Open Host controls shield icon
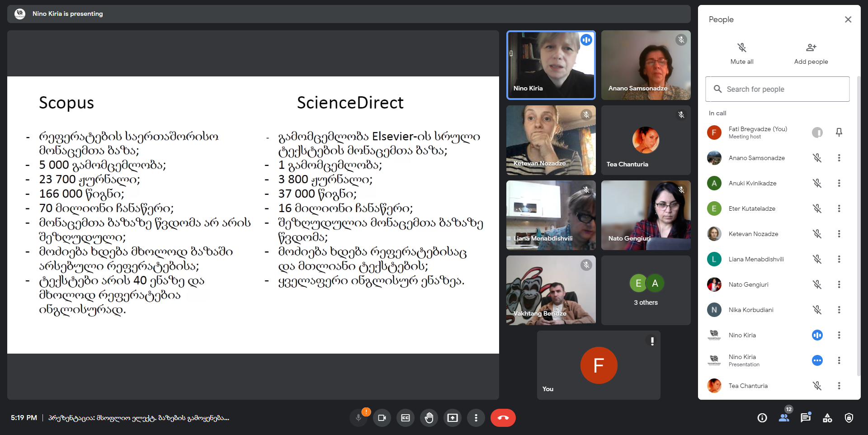 [849, 418]
